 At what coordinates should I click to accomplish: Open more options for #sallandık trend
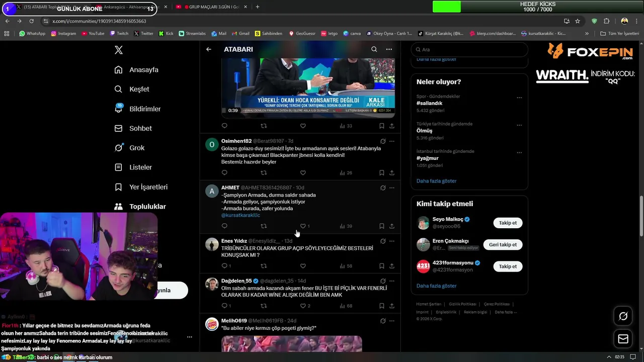pyautogui.click(x=519, y=98)
